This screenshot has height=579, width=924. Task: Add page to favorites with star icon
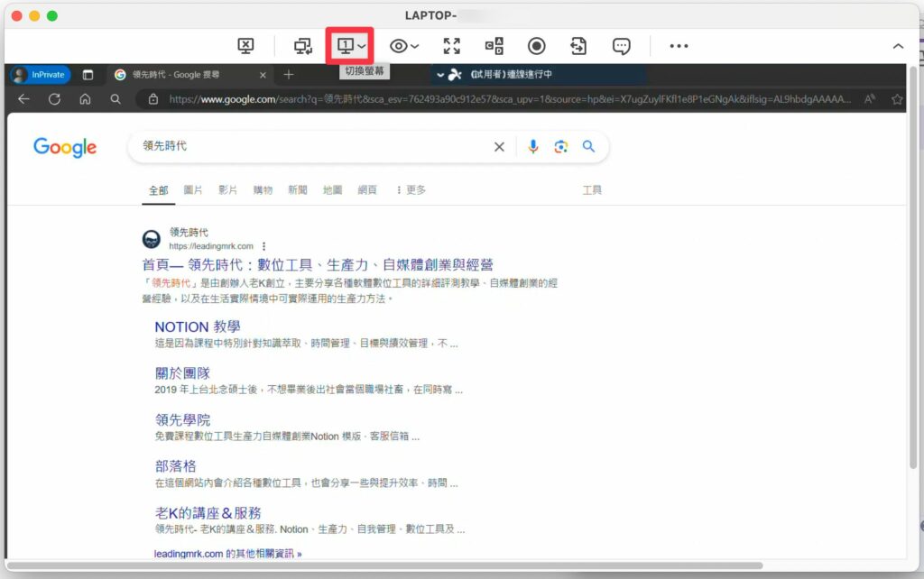coord(897,99)
